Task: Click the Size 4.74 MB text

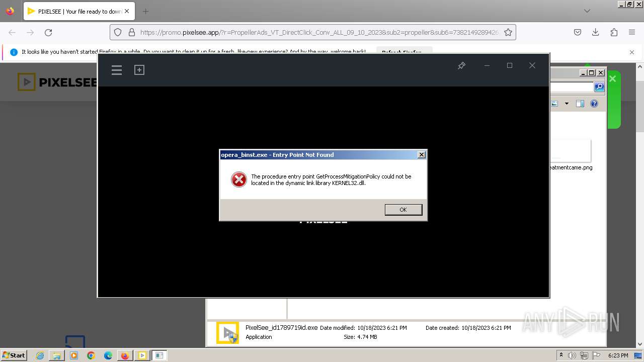Action: pos(360,337)
